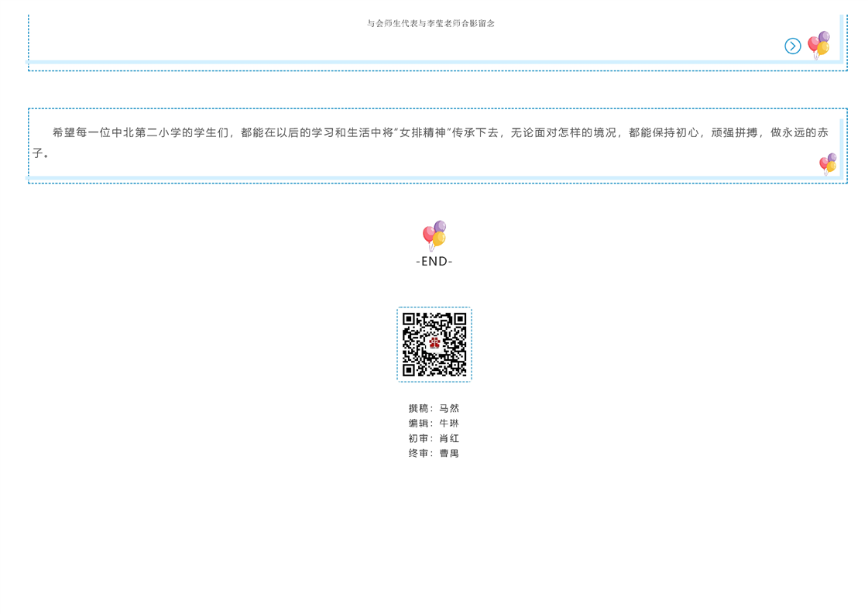Screen dimensions: 868x614
Task: Select the caption "与会师生代表与李莹老师合影留念"
Action: (431, 23)
